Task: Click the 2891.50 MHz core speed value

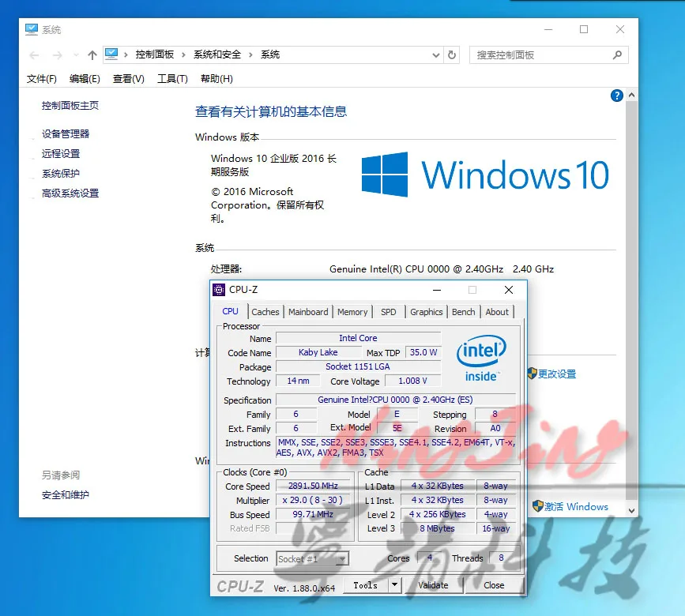Action: [x=313, y=486]
